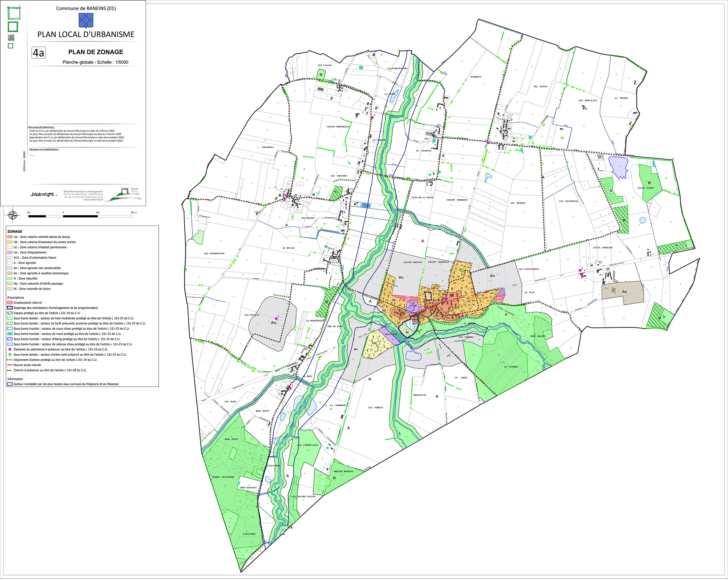
Task: Click the red hatched Emplacement réservé symbol
Action: point(10,303)
